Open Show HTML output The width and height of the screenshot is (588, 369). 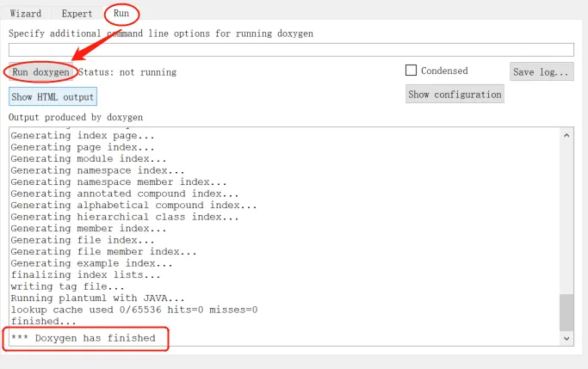[x=53, y=96]
